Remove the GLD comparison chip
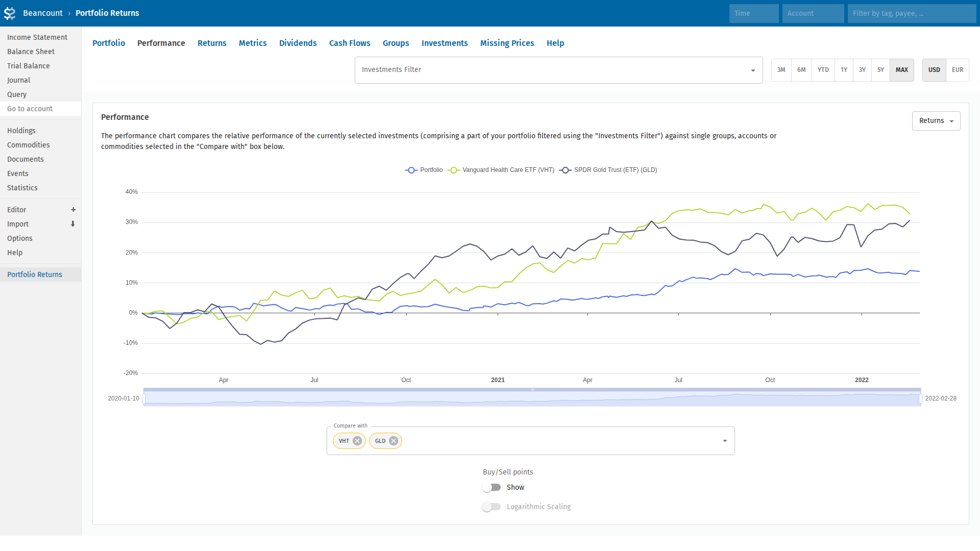This screenshot has height=551, width=980. pos(394,441)
